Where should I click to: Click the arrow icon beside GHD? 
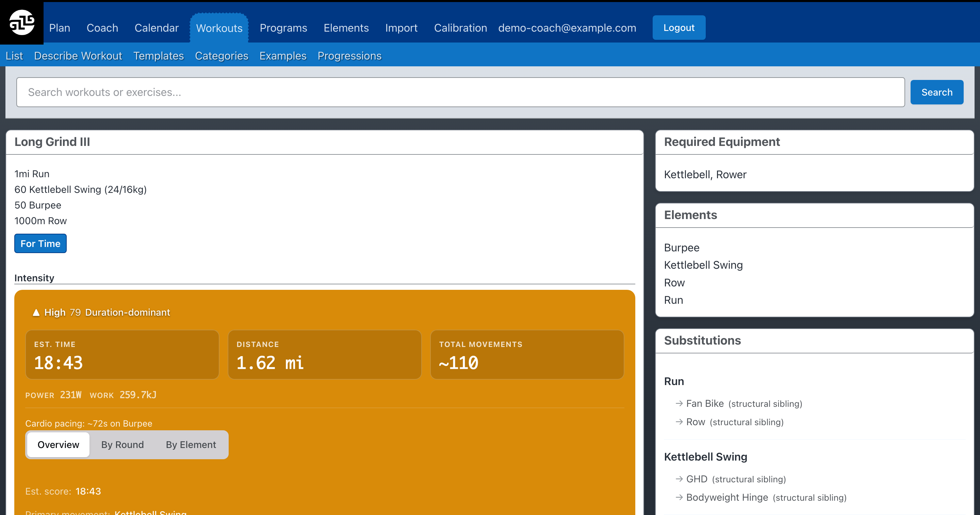(x=679, y=479)
